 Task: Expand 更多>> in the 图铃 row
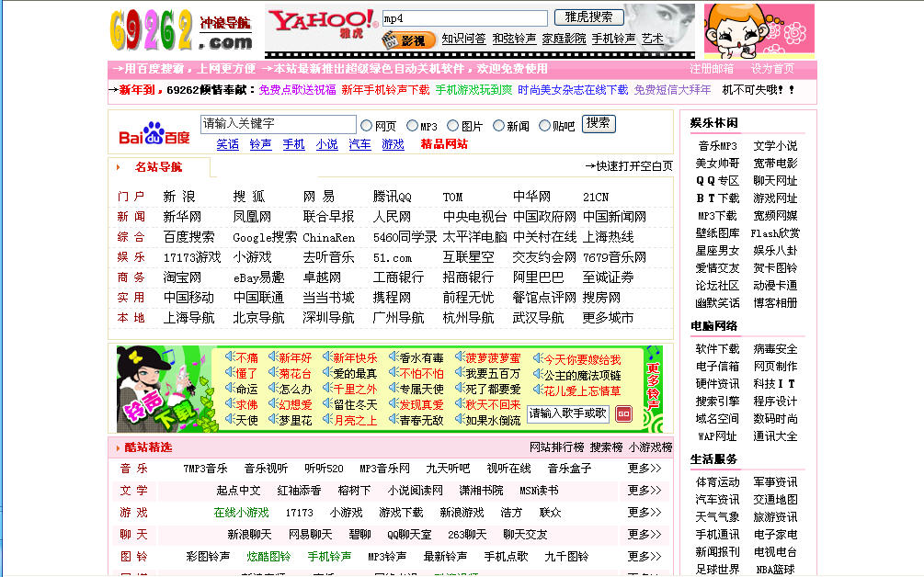point(645,557)
